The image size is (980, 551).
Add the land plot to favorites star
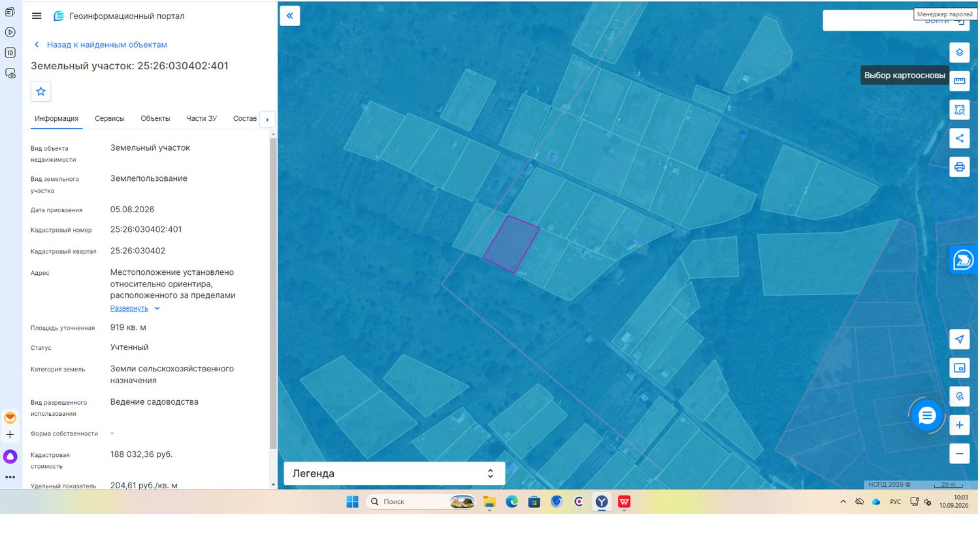[41, 91]
